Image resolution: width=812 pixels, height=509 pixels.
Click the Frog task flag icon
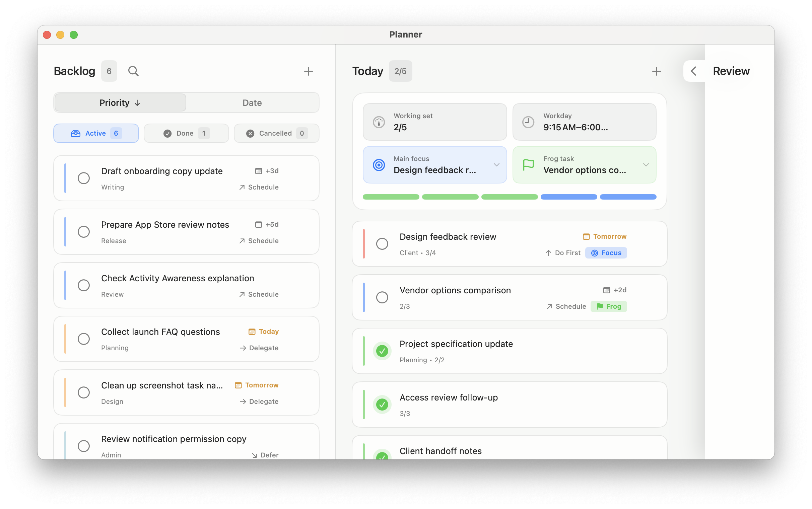click(x=528, y=165)
